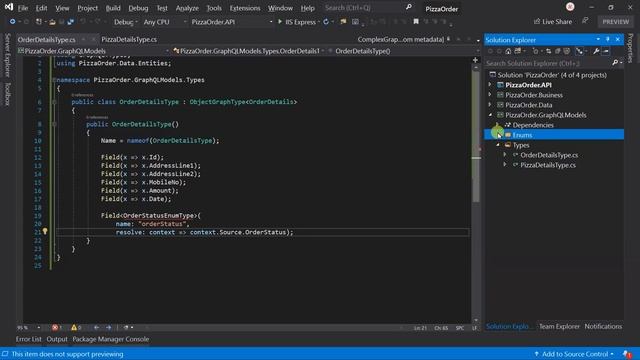
Task: Pin the Solution Explorer panel
Action: [x=608, y=39]
